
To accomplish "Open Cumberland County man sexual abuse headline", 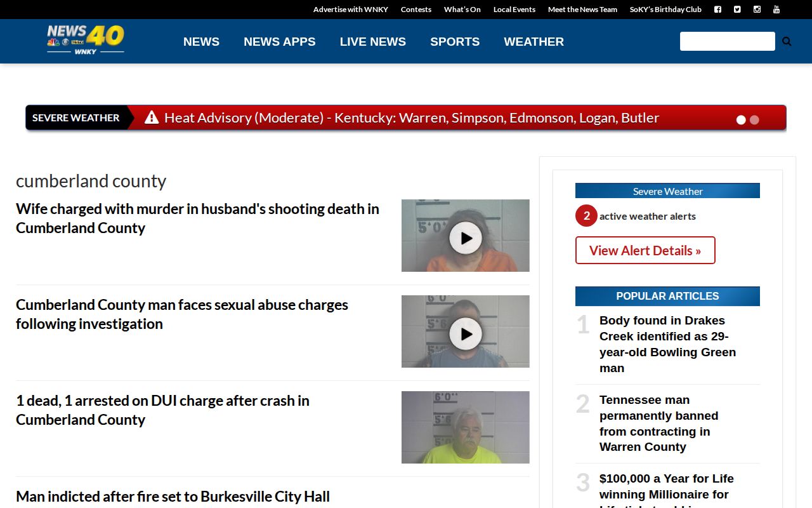I will coord(182,314).
